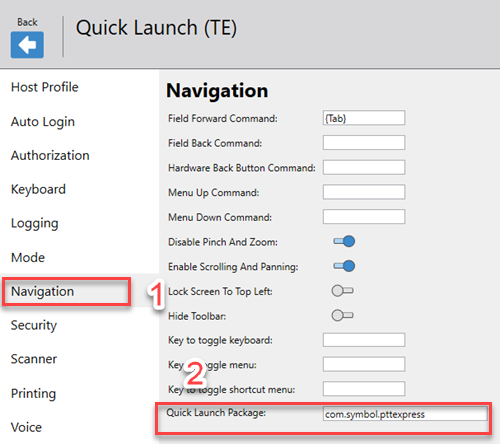Open the Printing section
The height and width of the screenshot is (444, 500).
pyautogui.click(x=33, y=393)
